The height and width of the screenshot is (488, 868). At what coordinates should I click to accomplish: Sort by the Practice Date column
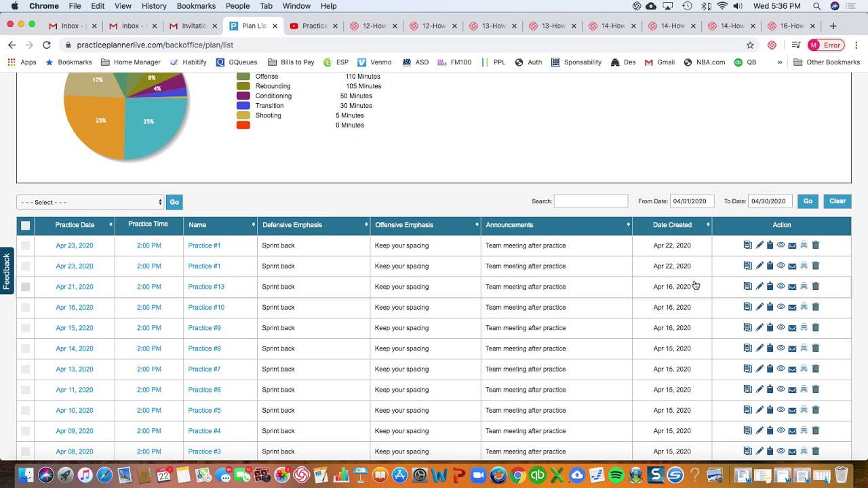click(75, 225)
